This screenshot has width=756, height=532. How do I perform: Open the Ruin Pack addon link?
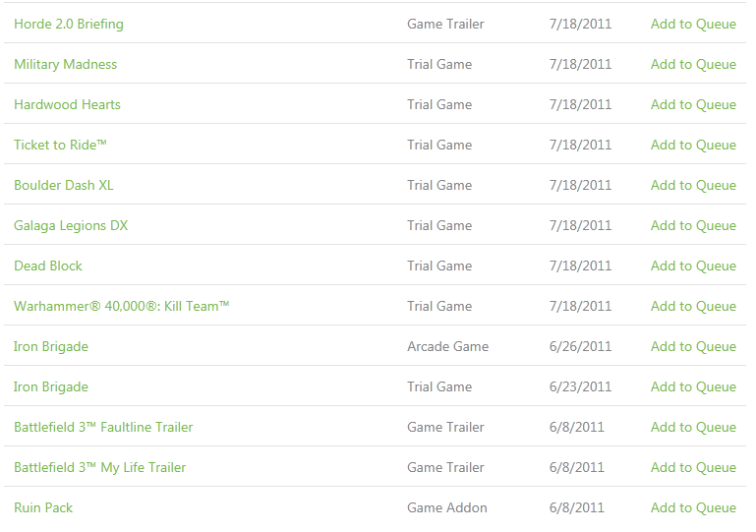coord(43,507)
